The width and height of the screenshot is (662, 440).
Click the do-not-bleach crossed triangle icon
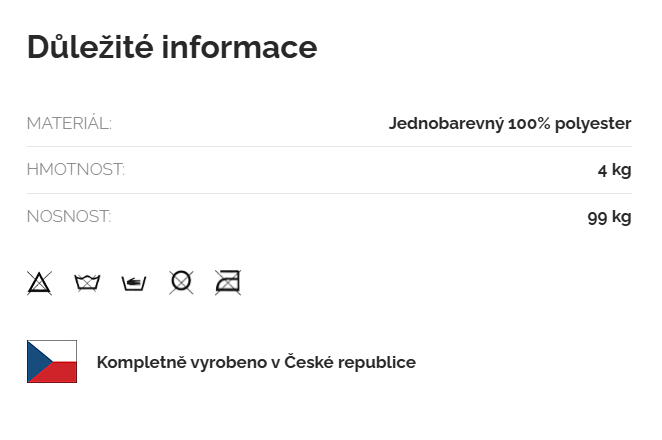39,282
